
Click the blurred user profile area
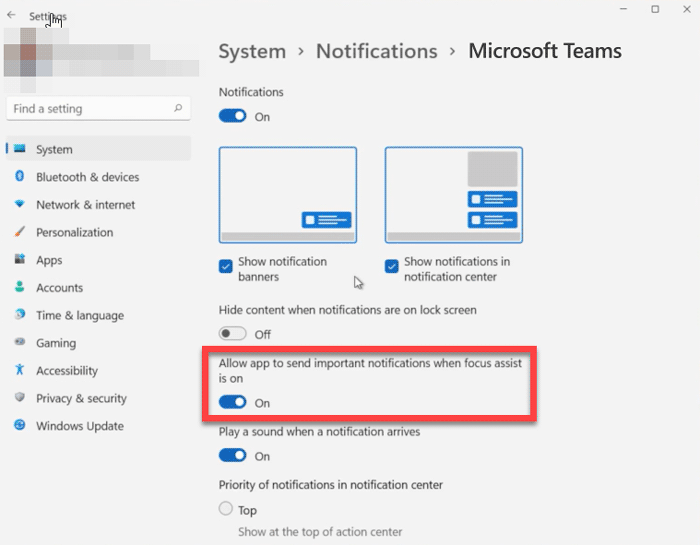pyautogui.click(x=101, y=59)
